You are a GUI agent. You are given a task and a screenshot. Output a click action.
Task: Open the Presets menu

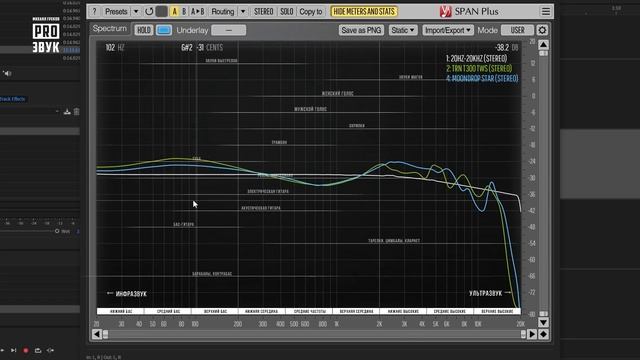[116, 11]
